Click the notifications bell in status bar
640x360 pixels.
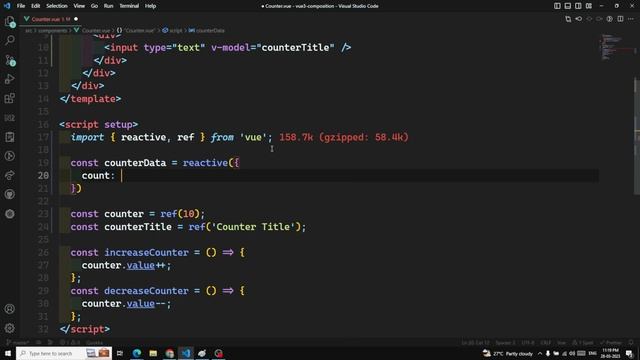coord(631,343)
